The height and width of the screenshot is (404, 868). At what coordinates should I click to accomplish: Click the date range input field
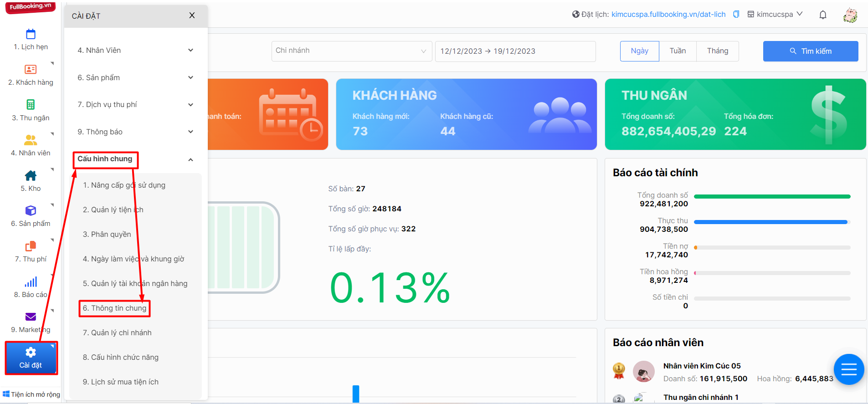tap(515, 51)
